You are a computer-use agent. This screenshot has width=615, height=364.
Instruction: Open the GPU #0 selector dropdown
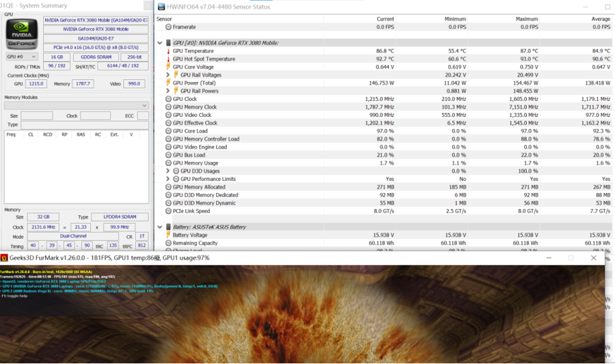(x=21, y=57)
